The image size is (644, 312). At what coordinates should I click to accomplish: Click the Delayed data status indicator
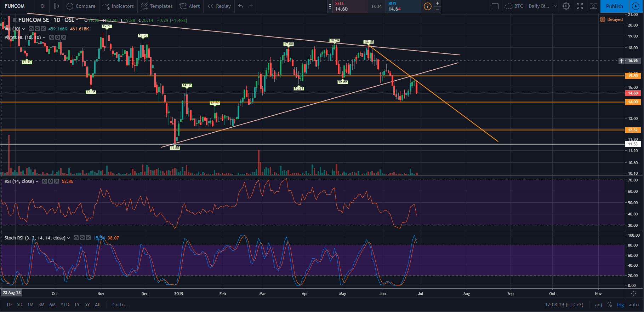[611, 19]
